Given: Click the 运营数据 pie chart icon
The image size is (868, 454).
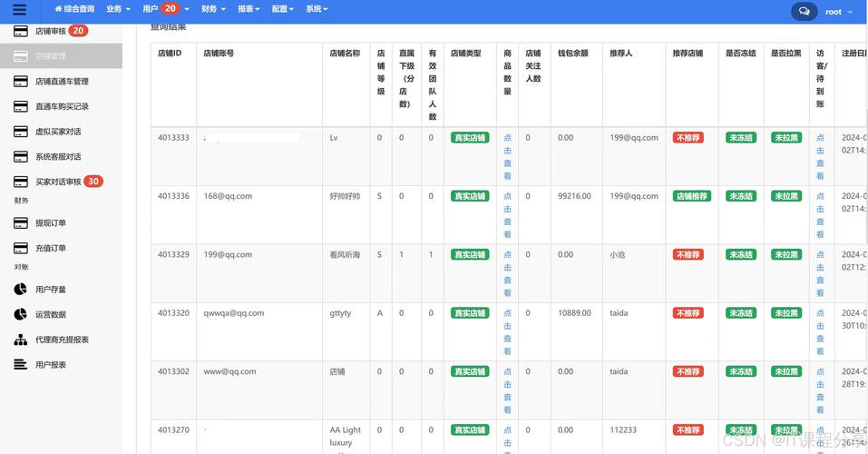Looking at the screenshot, I should point(21,314).
